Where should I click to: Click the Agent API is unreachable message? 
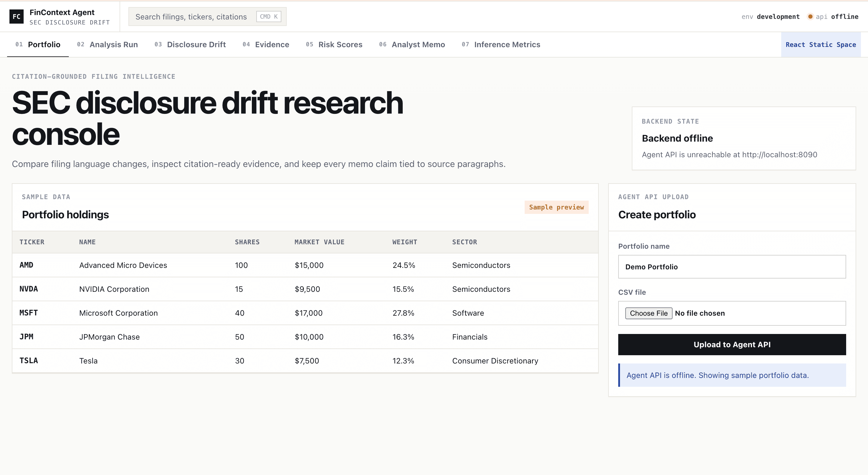coord(729,155)
